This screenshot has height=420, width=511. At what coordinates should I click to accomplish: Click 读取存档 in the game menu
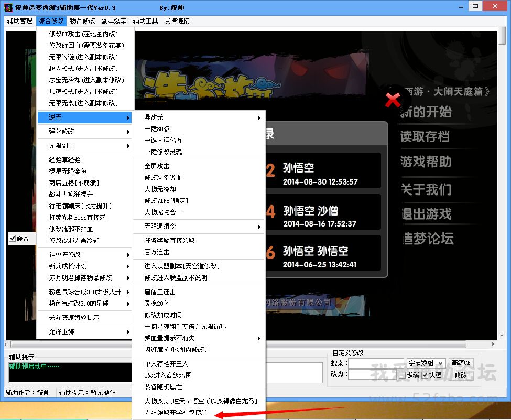[x=425, y=136]
